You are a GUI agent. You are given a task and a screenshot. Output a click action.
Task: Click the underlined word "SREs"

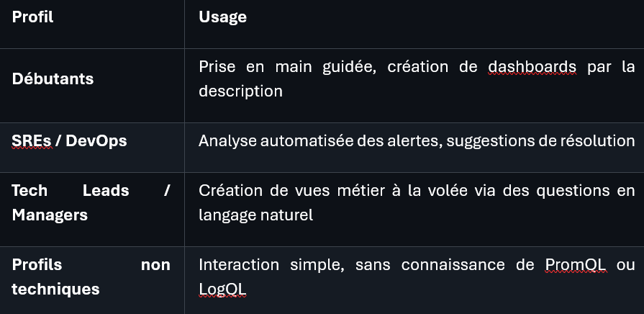32,141
